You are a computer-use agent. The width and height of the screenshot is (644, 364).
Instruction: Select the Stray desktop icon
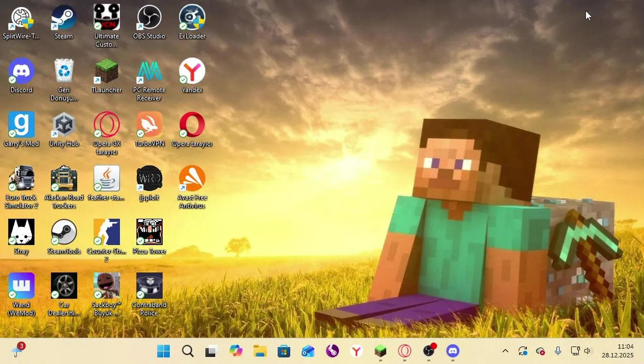coord(21,237)
